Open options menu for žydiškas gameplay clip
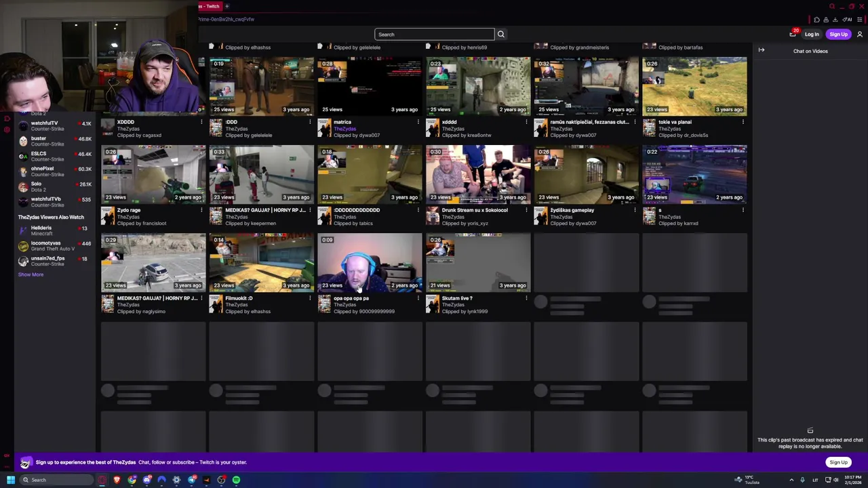 pos(635,210)
